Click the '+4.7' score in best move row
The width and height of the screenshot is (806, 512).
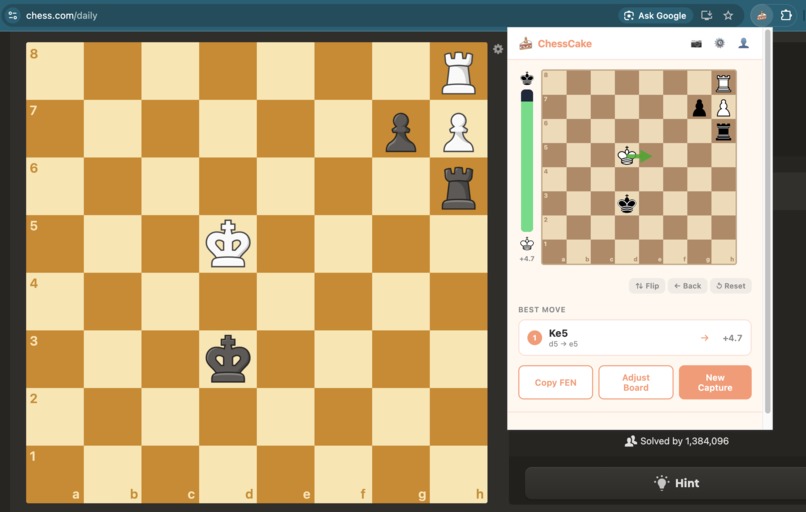coord(732,338)
